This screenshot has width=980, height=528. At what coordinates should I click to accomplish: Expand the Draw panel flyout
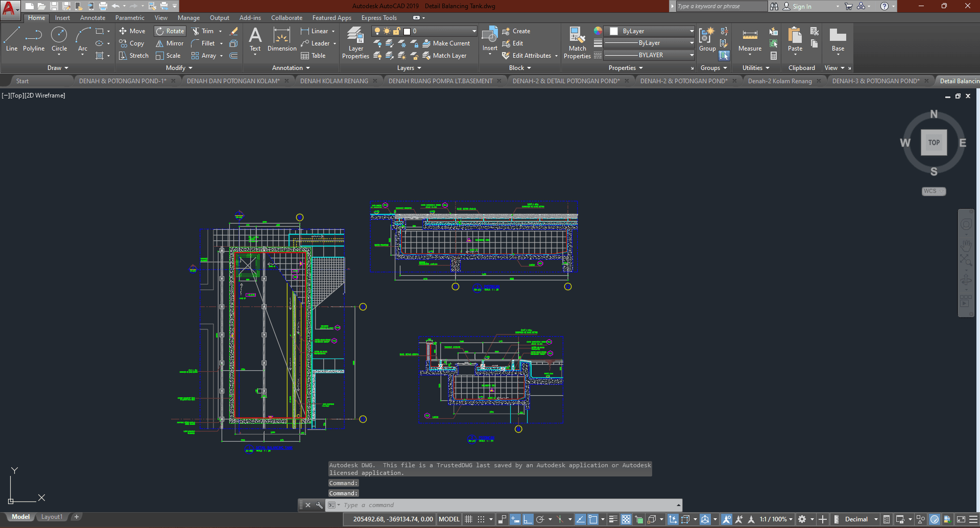coord(58,68)
